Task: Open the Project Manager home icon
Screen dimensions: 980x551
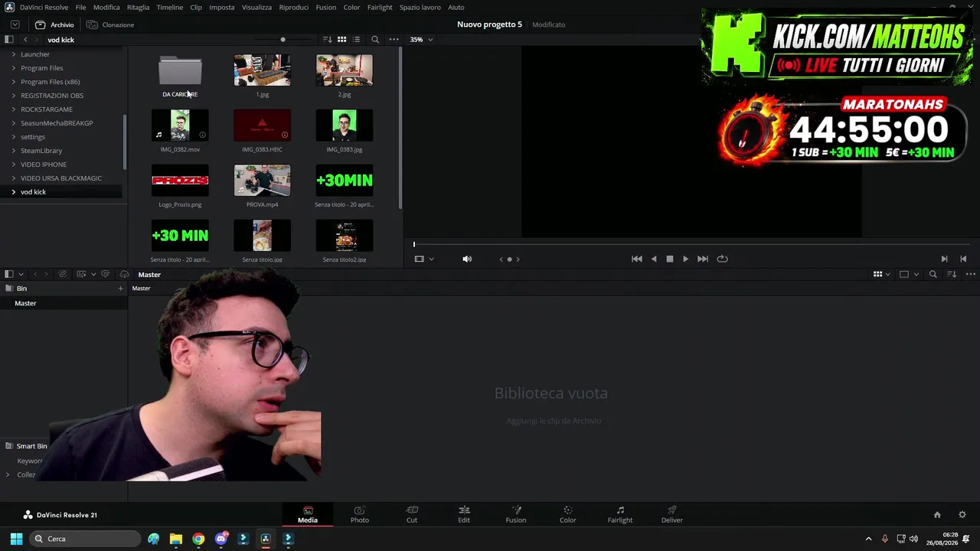Action: 937,515
